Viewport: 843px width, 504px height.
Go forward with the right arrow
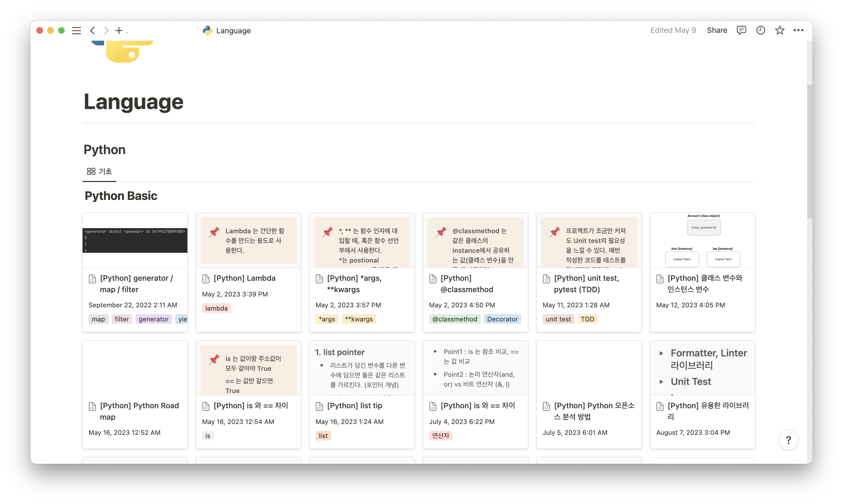click(106, 31)
